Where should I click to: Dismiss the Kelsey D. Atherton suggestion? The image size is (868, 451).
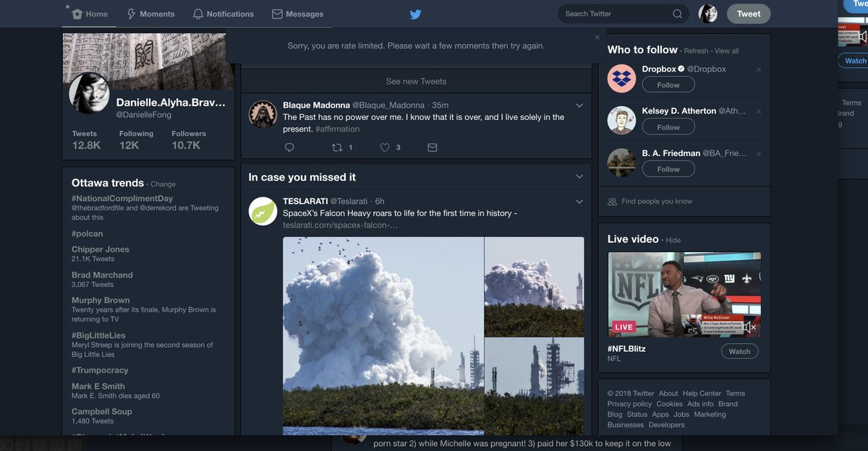pyautogui.click(x=759, y=111)
